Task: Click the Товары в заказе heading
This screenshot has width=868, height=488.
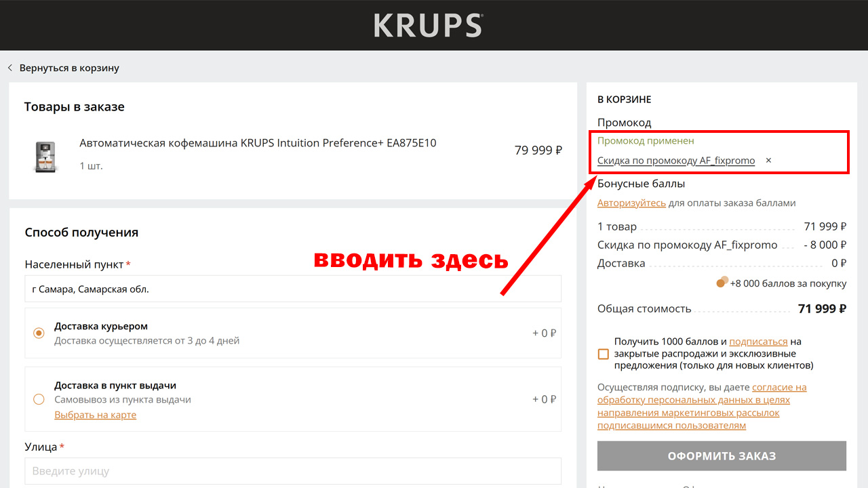Action: coord(75,106)
